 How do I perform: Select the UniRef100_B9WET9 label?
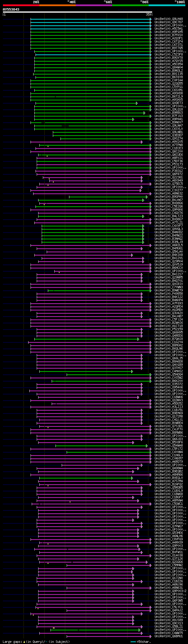[169, 291]
